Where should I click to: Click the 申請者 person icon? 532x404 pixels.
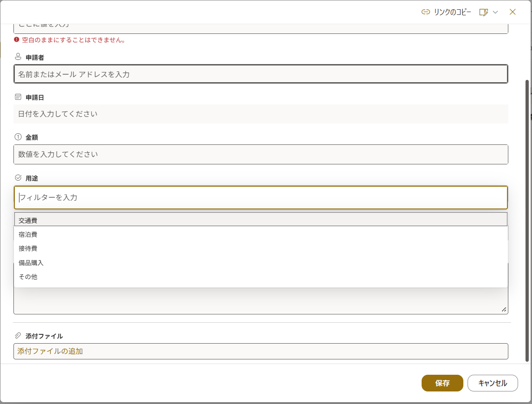point(18,57)
